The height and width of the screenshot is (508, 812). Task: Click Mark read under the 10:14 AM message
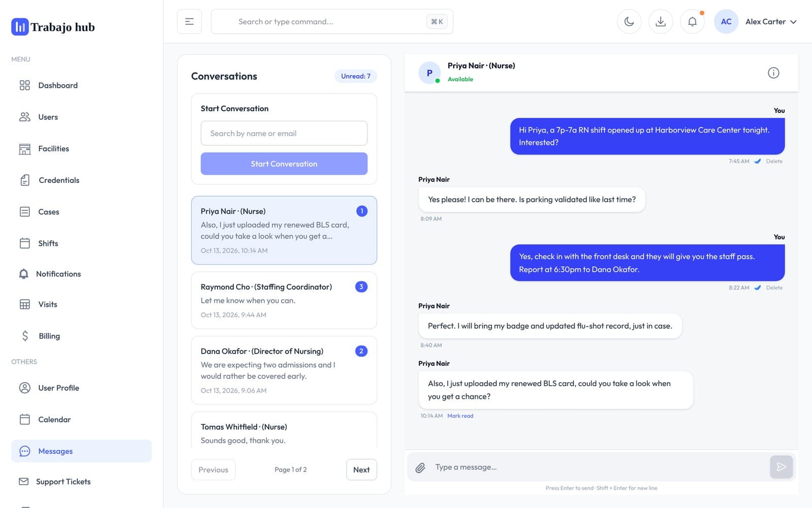pos(460,416)
